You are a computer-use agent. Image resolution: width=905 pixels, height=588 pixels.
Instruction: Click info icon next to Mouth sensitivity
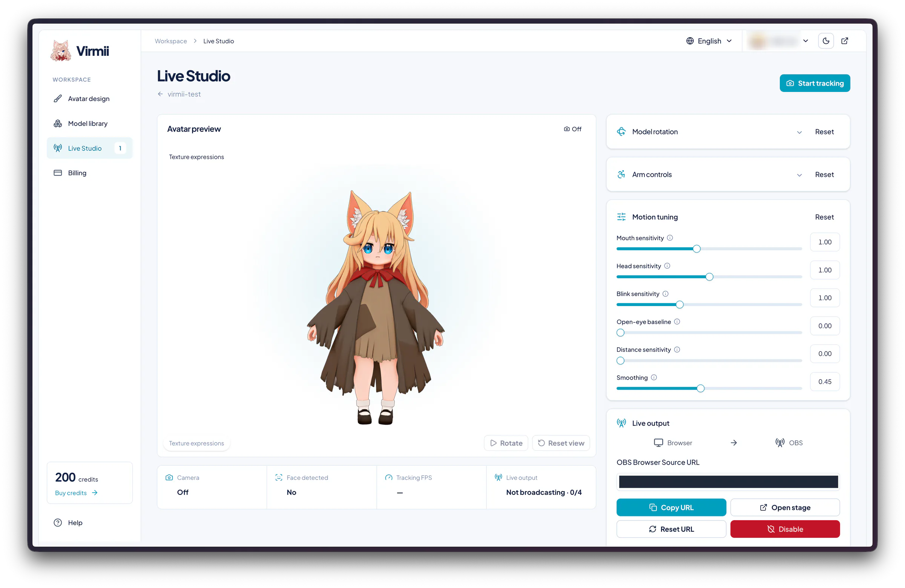[670, 238]
